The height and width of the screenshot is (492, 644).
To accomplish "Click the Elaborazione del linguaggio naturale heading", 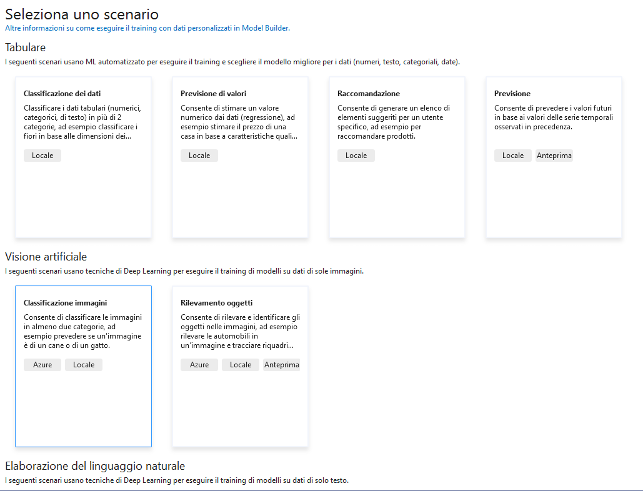I will [x=95, y=466].
